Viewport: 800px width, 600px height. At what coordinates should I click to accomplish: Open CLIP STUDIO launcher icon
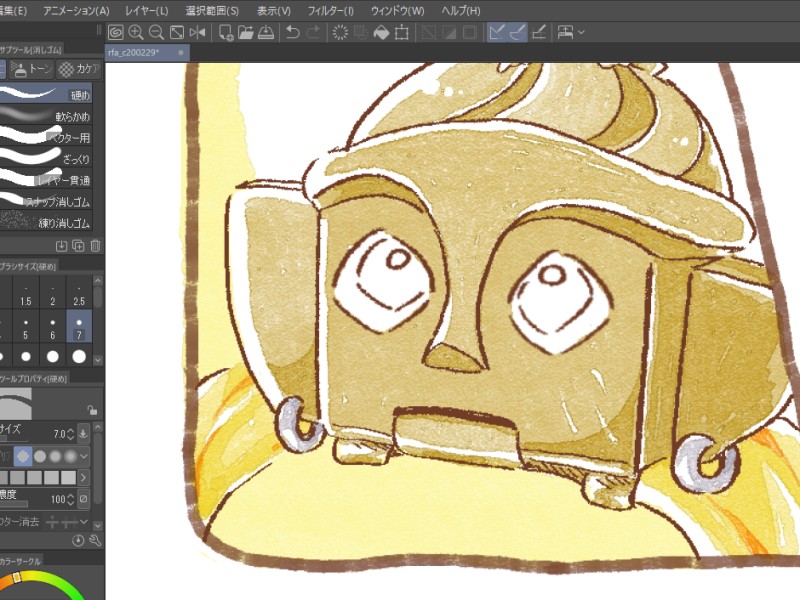[116, 33]
